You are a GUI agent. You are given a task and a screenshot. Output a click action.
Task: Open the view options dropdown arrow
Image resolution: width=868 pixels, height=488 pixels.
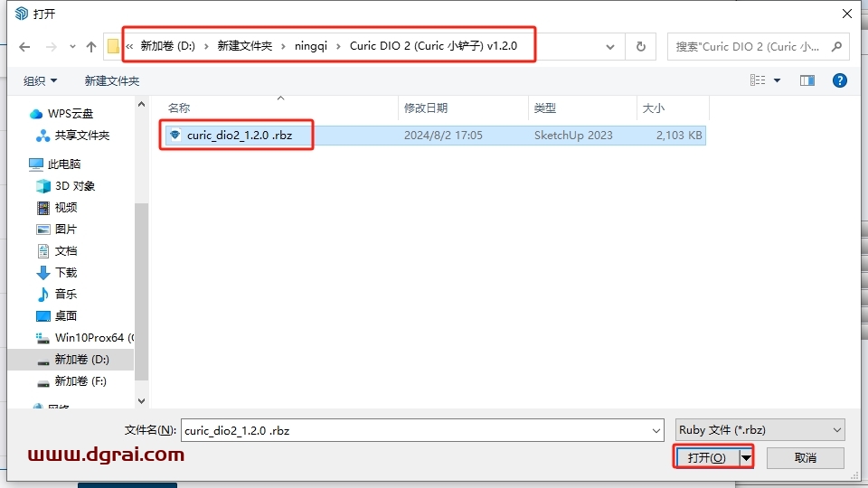pos(778,80)
